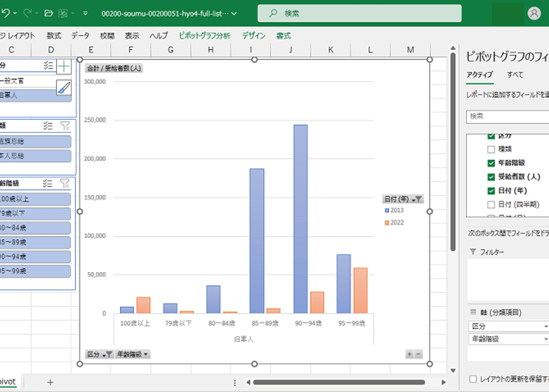549x392 pixels.
Task: Open the 区分 axis field filter on chart
Action: click(99, 354)
